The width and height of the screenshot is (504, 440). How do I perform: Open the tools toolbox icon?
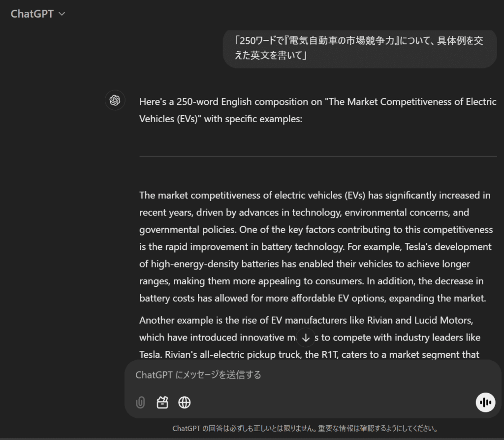point(162,403)
